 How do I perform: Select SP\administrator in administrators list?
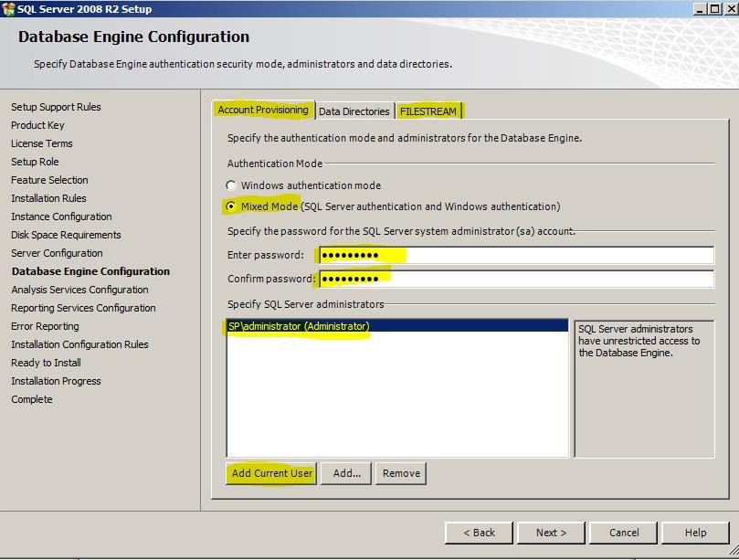click(397, 326)
